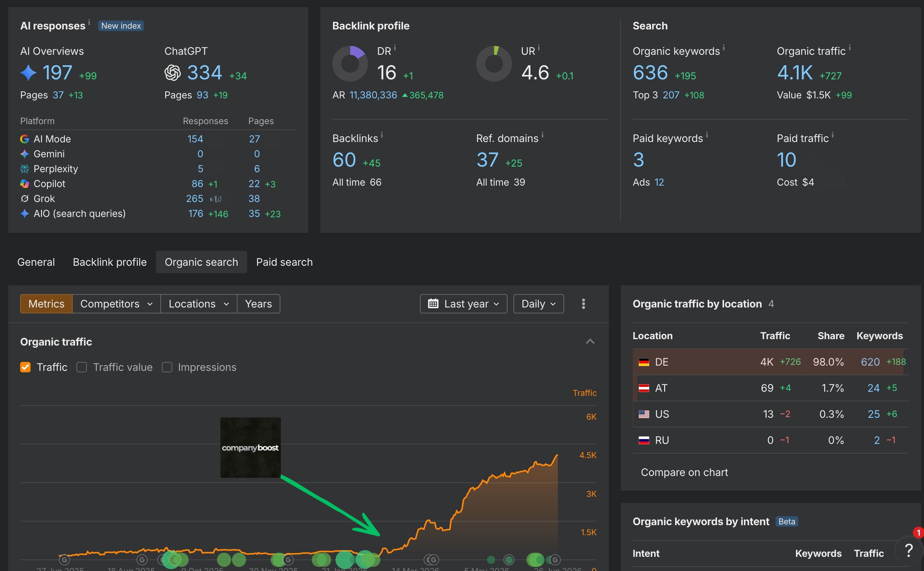The height and width of the screenshot is (571, 924).
Task: Click the companyboost thumbnail on chart
Action: click(251, 448)
